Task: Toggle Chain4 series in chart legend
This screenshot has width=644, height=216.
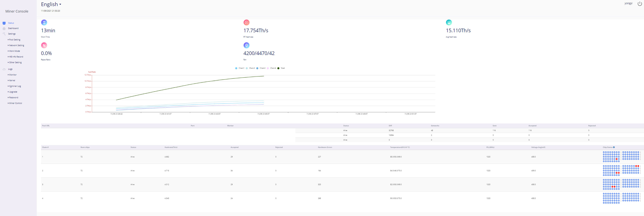Action: click(x=271, y=68)
